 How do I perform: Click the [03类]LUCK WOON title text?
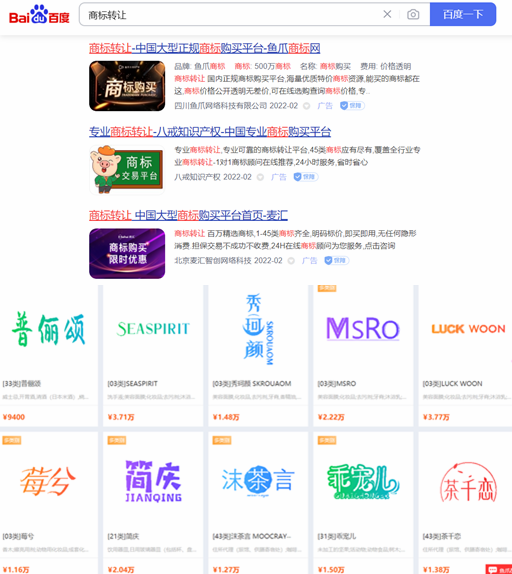click(x=452, y=384)
